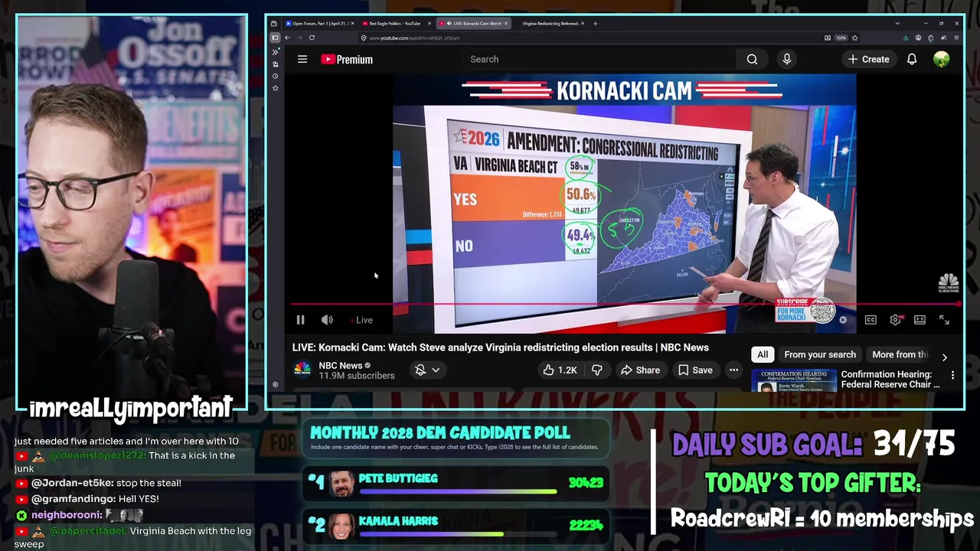Go back in browser history
This screenshot has width=980, height=551.
287,37
